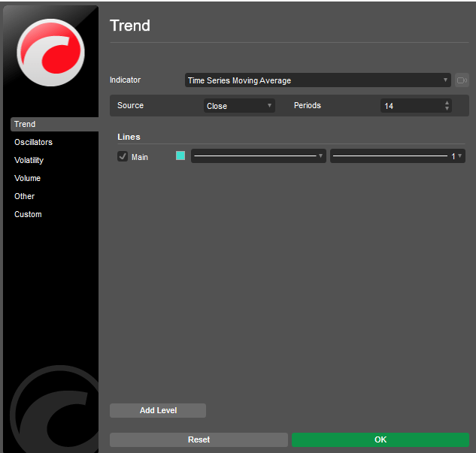This screenshot has width=476, height=453.
Task: Expand the line style dropdown
Action: tap(259, 156)
